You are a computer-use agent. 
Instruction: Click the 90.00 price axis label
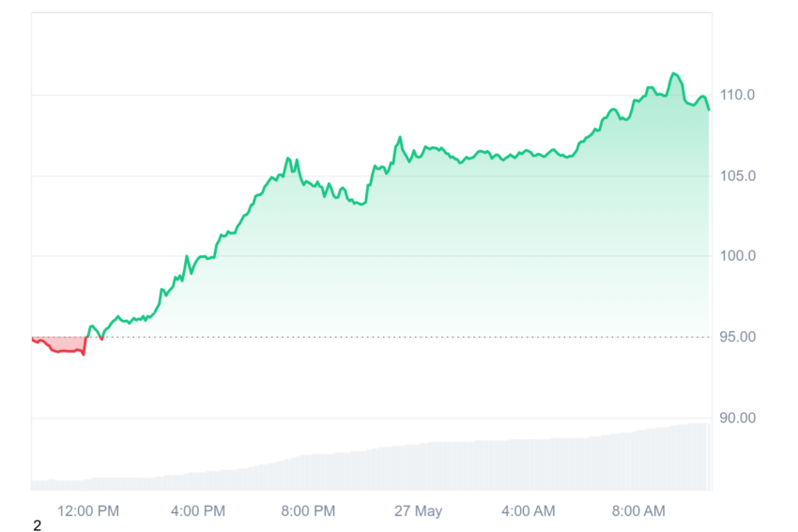point(737,418)
